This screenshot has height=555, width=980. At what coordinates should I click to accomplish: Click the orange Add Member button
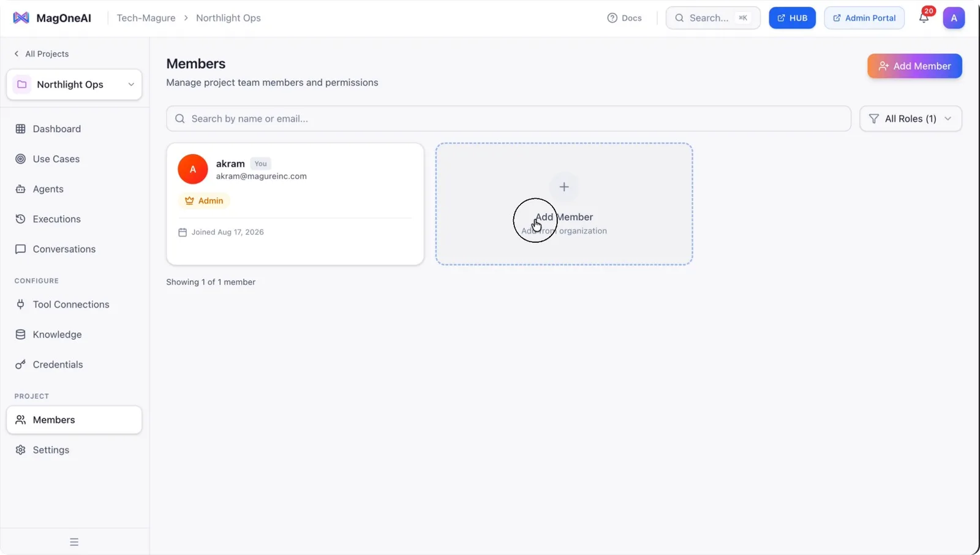(914, 66)
